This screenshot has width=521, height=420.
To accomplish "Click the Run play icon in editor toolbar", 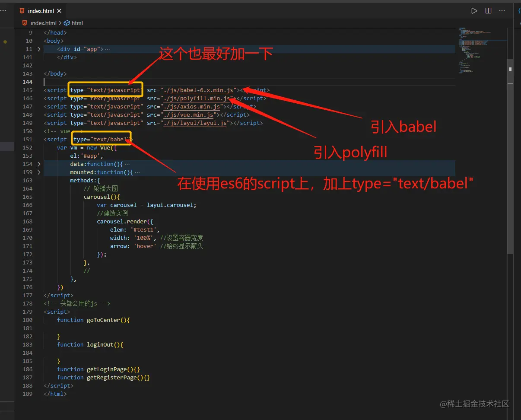I will click(x=474, y=11).
